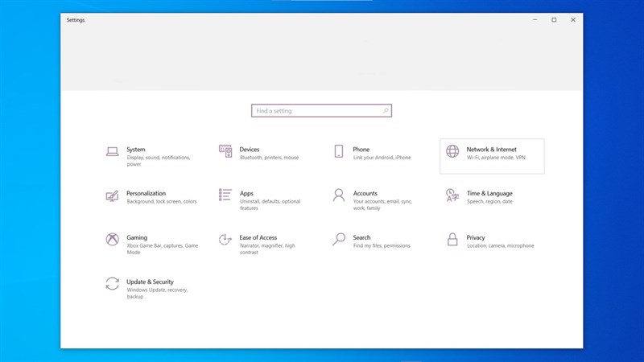
Task: Select the Time & Language heading
Action: (x=489, y=193)
